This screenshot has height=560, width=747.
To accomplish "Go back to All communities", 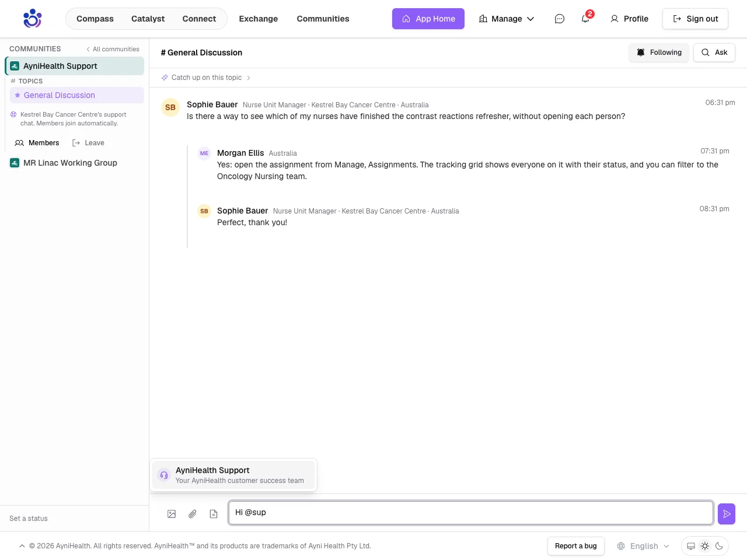I will pos(113,49).
